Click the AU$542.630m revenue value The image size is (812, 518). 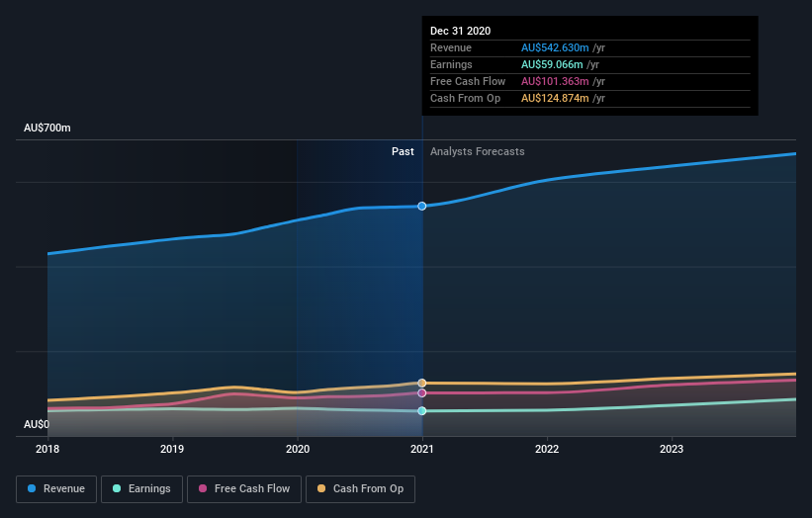[x=555, y=47]
